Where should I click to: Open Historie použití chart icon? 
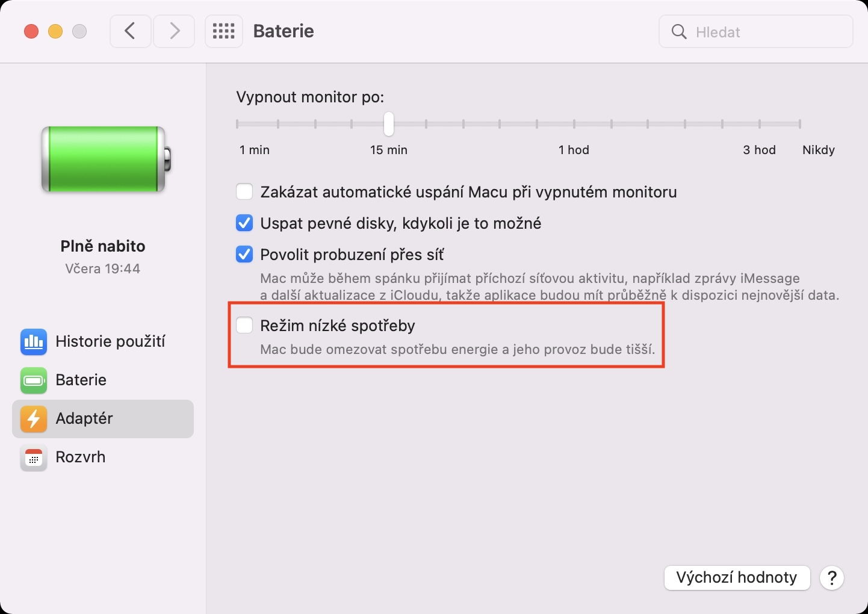tap(34, 342)
